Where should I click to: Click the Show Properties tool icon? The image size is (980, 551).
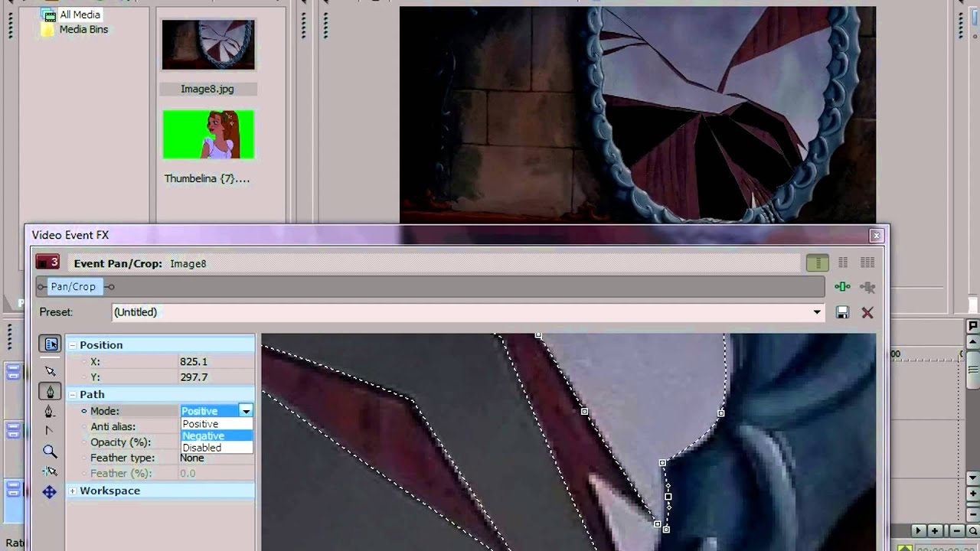[50, 344]
